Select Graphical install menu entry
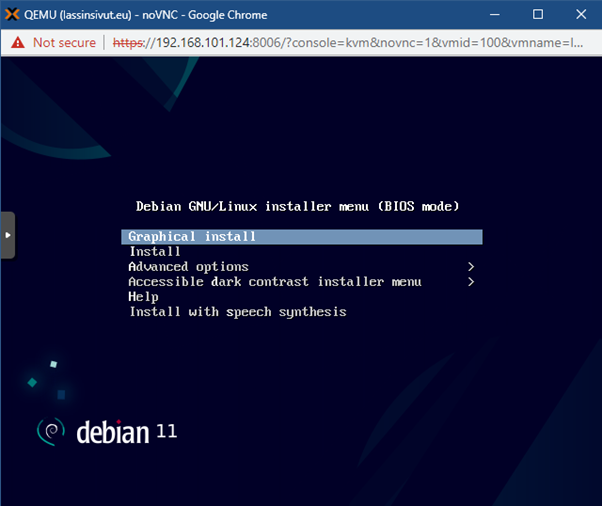This screenshot has width=602, height=506. coord(302,236)
